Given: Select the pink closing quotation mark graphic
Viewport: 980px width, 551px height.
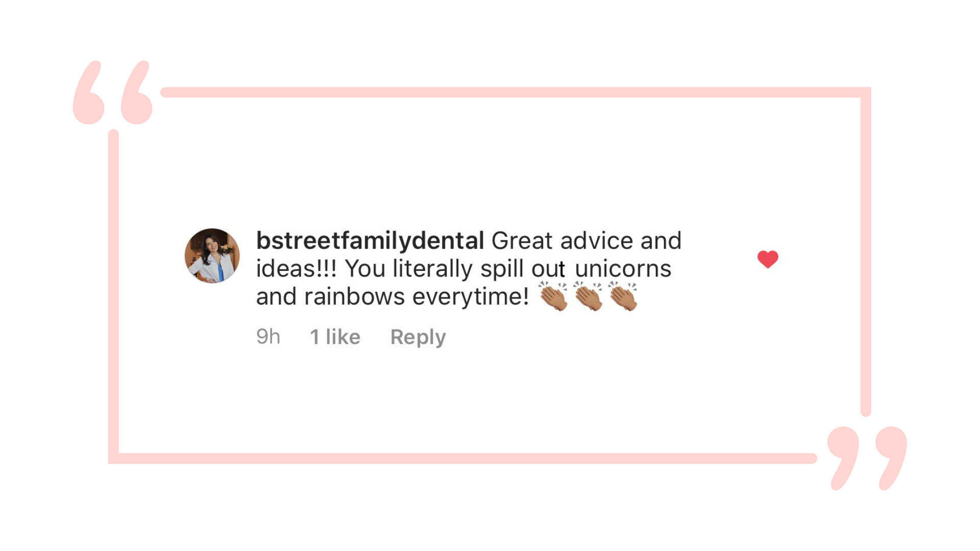Looking at the screenshot, I should click(x=867, y=458).
